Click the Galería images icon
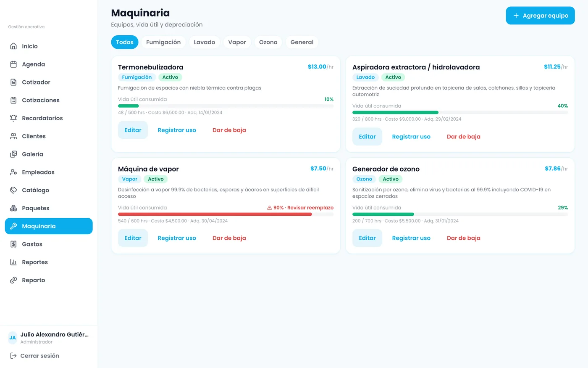The height and width of the screenshot is (368, 588). (13, 154)
